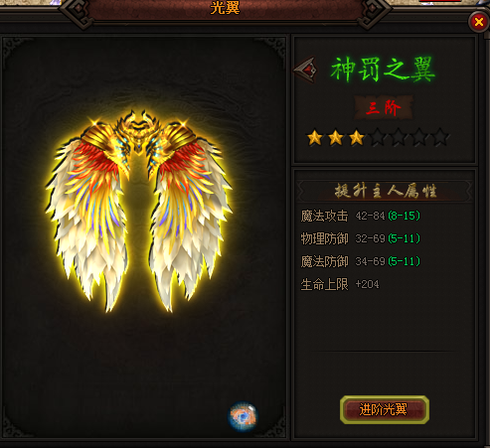Image resolution: width=490 pixels, height=448 pixels.
Task: Close the 光翼 window
Action: coord(478,22)
